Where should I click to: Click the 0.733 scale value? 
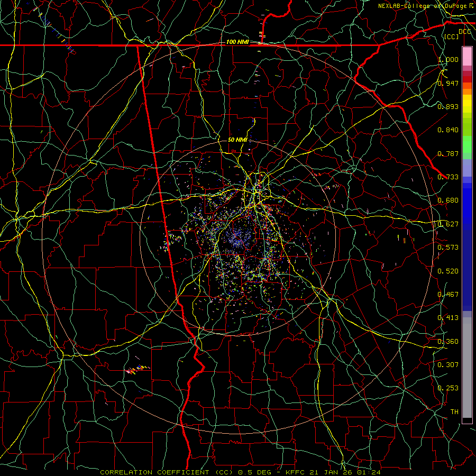click(448, 177)
